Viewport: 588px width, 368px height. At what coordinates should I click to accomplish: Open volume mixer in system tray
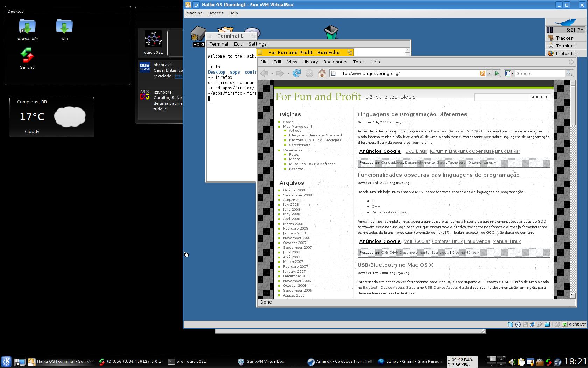512,362
